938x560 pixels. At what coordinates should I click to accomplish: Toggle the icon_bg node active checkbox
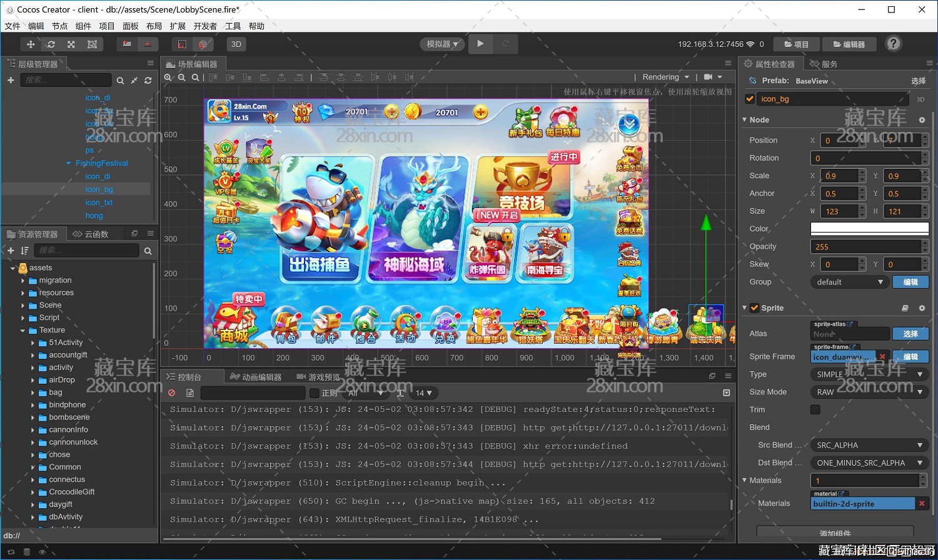[750, 99]
